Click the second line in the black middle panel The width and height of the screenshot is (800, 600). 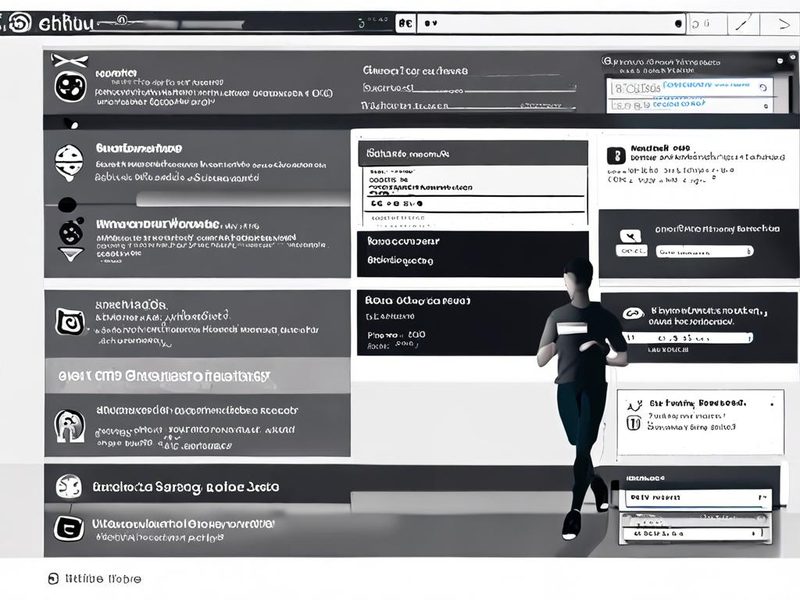(x=400, y=260)
